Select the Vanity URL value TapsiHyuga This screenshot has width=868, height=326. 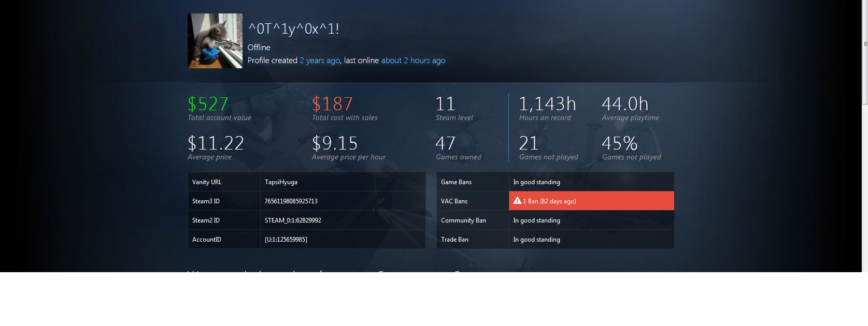[x=281, y=182]
